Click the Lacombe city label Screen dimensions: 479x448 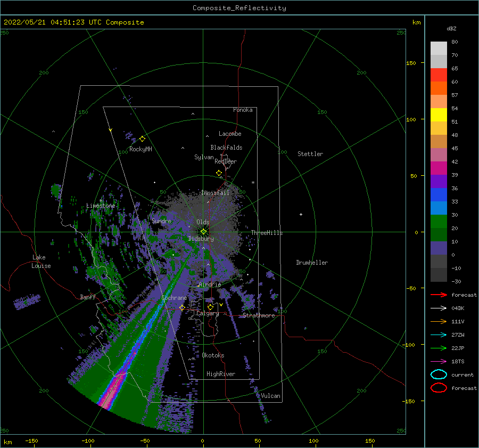[230, 134]
